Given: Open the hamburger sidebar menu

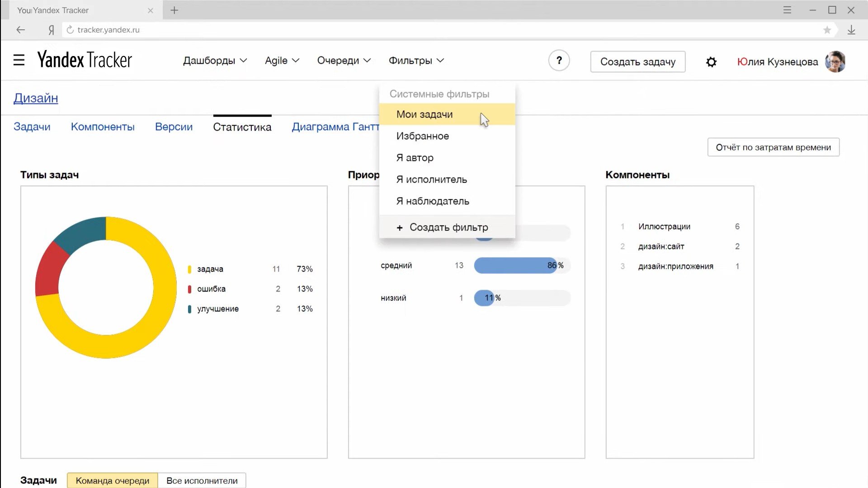Looking at the screenshot, I should 19,60.
